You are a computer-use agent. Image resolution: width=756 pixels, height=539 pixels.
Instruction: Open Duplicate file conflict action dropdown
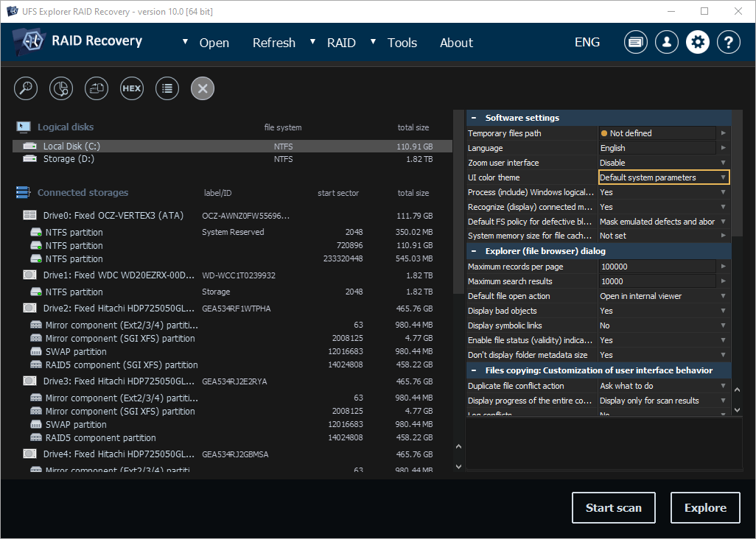tap(664, 386)
